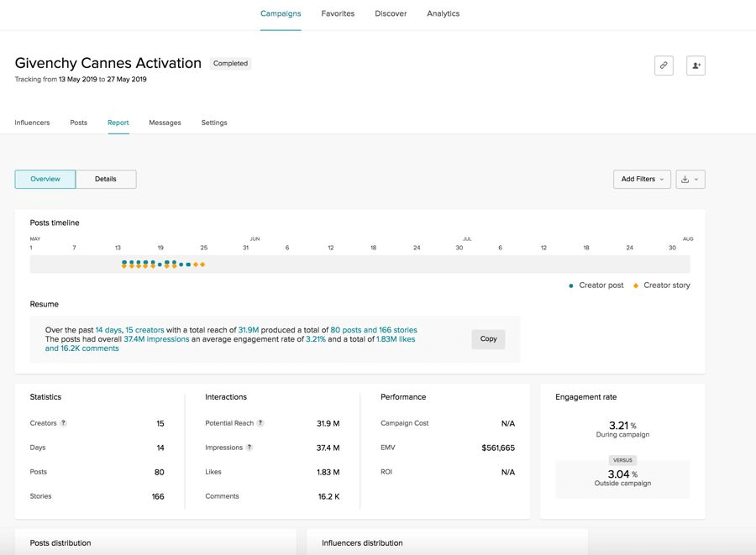This screenshot has width=756, height=555.
Task: Click the Creator story legend diamond
Action: 636,285
